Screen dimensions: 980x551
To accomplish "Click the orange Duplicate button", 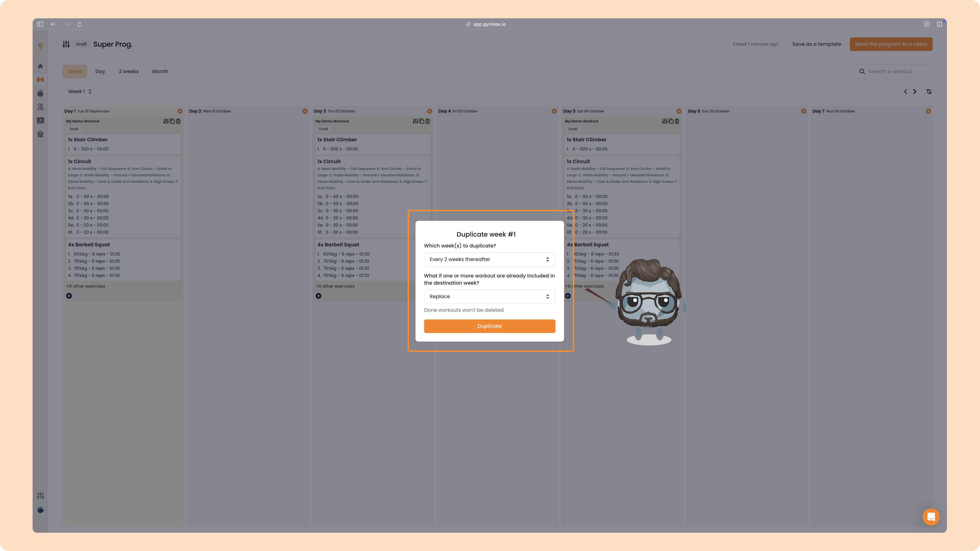I will 489,326.
